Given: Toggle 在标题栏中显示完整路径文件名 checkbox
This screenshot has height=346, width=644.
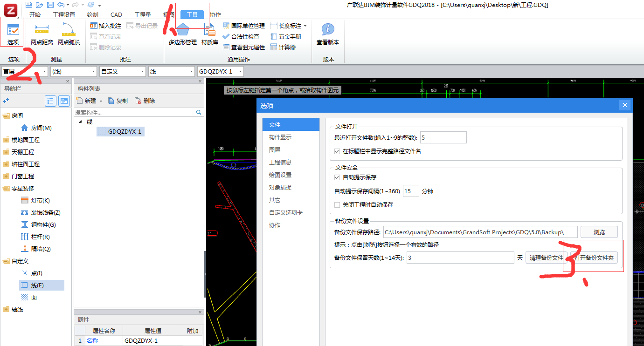Looking at the screenshot, I should coord(337,151).
